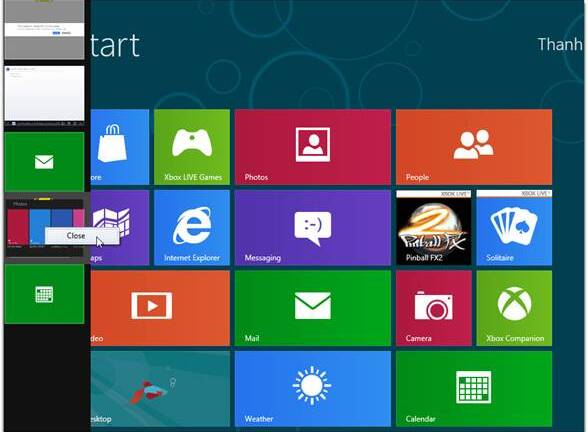588x432 pixels.
Task: Open the Solitaire tile
Action: [514, 228]
